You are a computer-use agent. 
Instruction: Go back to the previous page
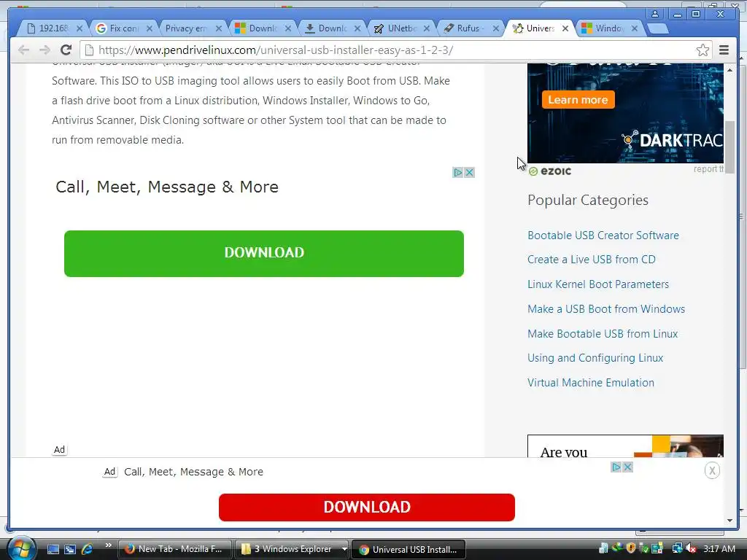point(23,50)
